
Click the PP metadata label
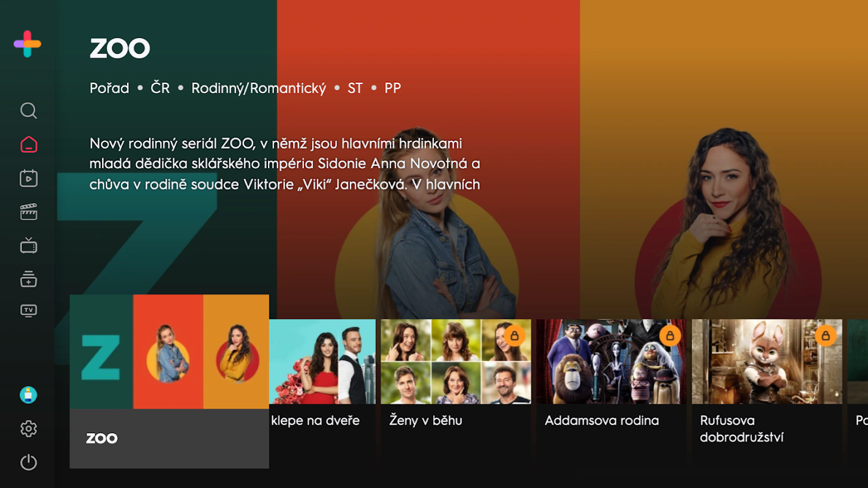[x=392, y=88]
